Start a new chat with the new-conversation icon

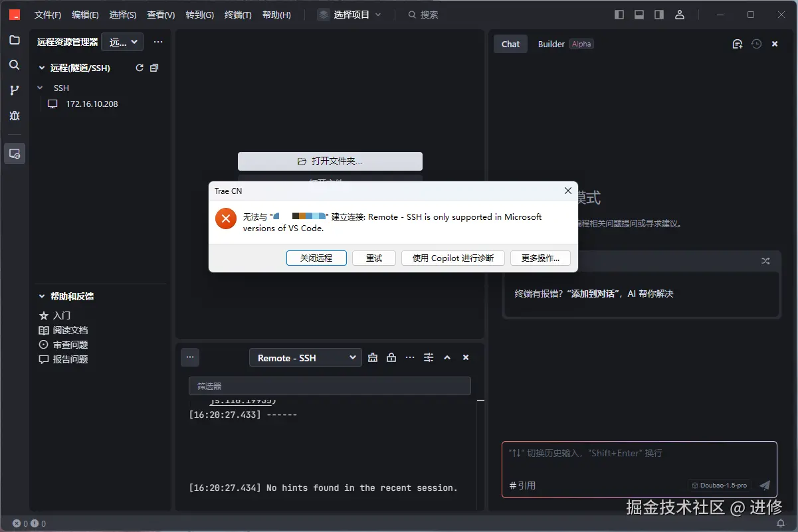tap(737, 43)
